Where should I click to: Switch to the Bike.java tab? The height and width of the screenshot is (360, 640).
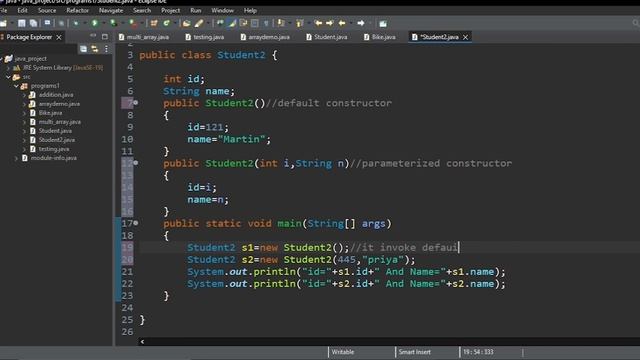pos(380,37)
